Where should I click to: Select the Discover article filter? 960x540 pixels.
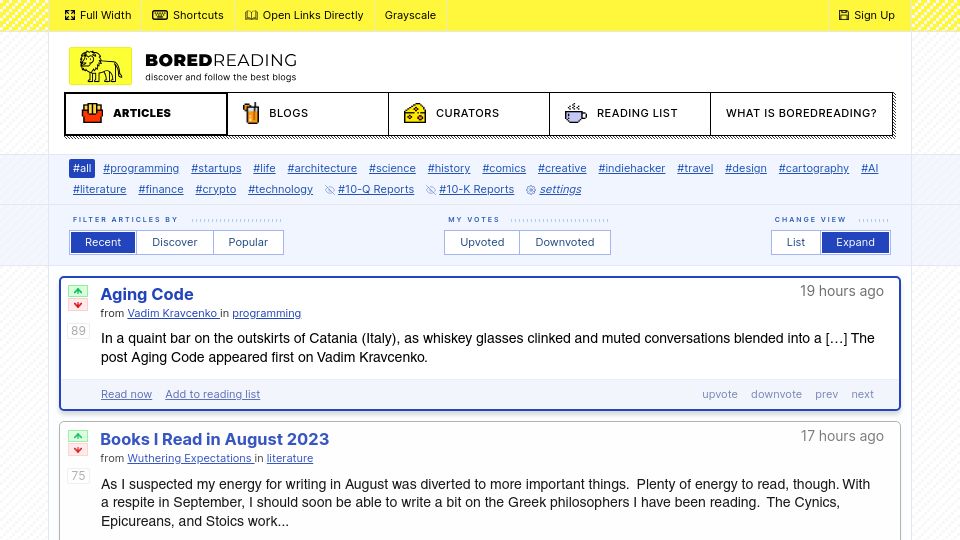pyautogui.click(x=174, y=242)
